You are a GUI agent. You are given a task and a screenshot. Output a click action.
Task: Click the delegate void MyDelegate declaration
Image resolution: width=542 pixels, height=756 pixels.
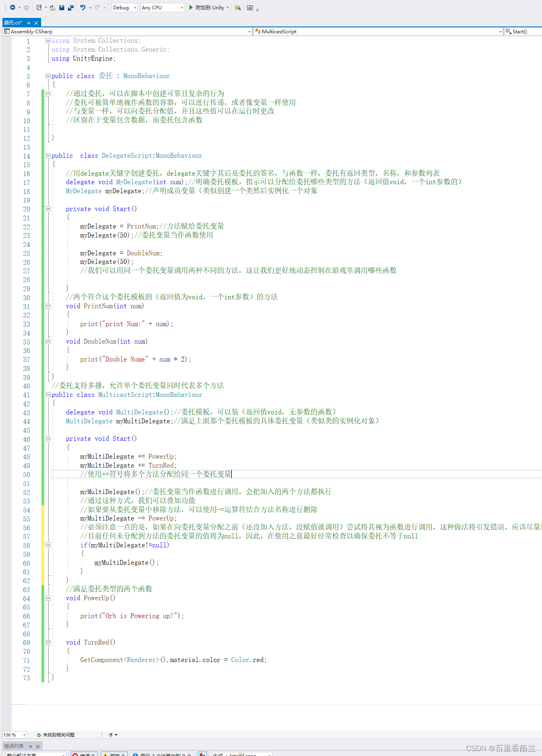tap(126, 182)
